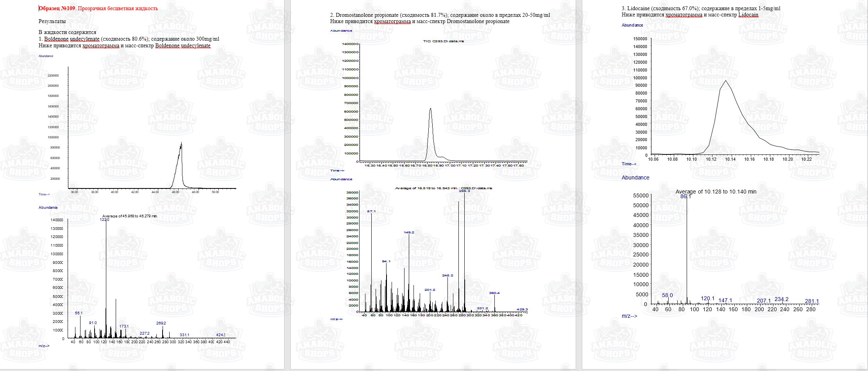
Task: Click the 360.4 peak label
Action: [494, 293]
